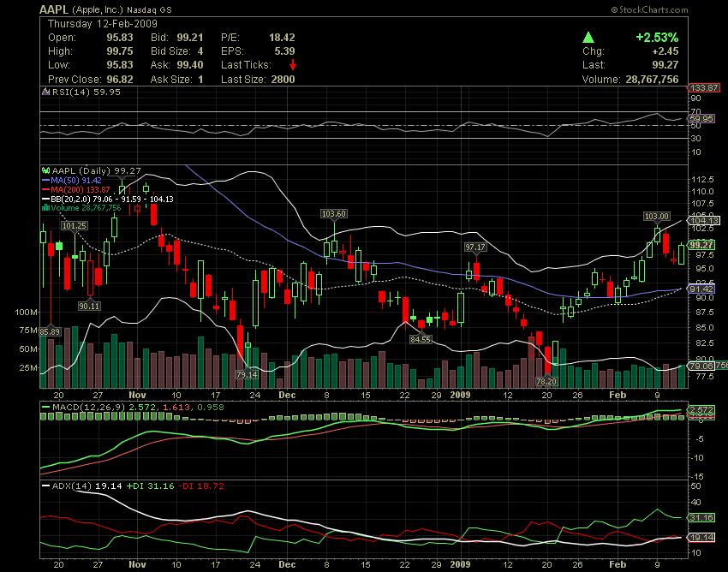728x572 pixels.
Task: Click the 85.89 price low annotation
Action: (51, 331)
